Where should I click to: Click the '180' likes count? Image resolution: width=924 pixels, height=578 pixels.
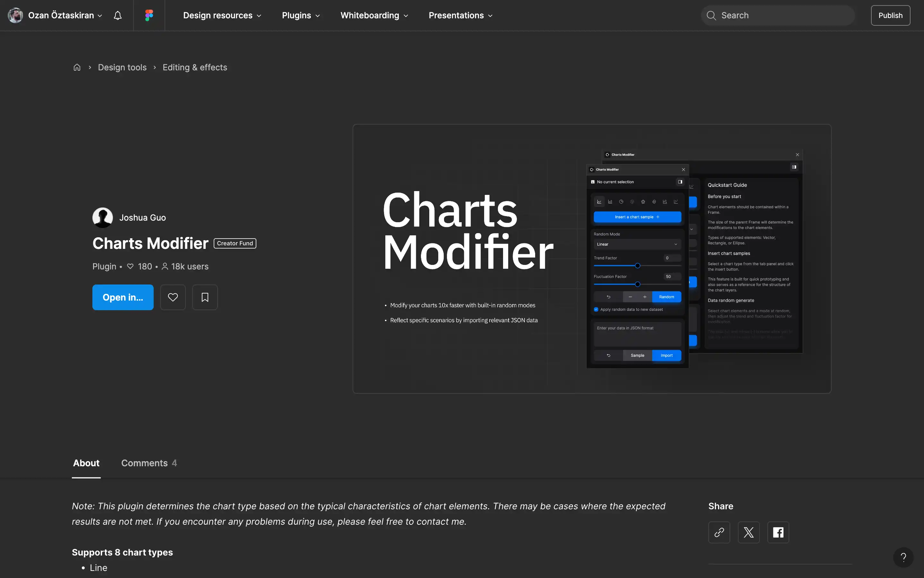click(145, 267)
